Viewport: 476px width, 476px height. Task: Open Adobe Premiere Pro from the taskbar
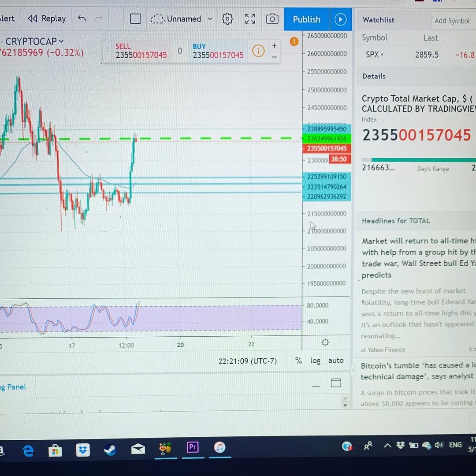(193, 447)
